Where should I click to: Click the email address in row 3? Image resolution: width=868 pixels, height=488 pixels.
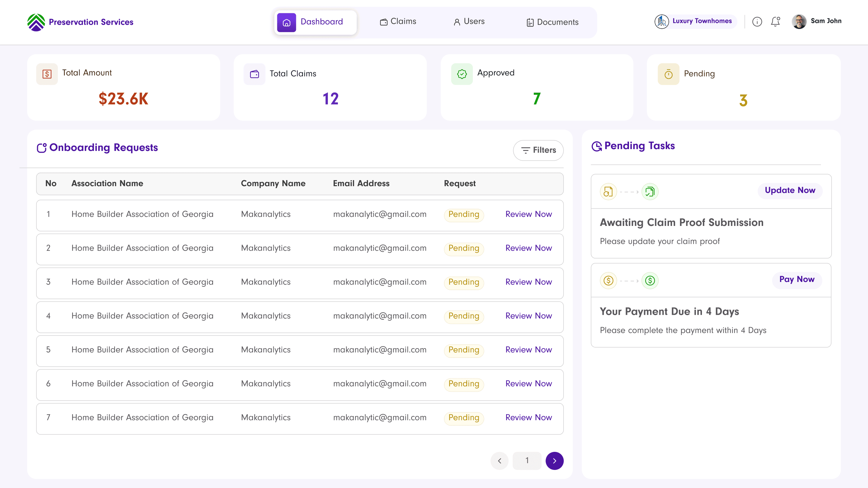379,282
